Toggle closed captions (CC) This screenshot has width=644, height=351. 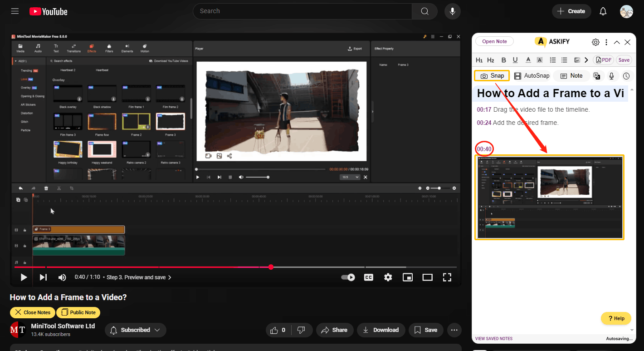point(369,277)
